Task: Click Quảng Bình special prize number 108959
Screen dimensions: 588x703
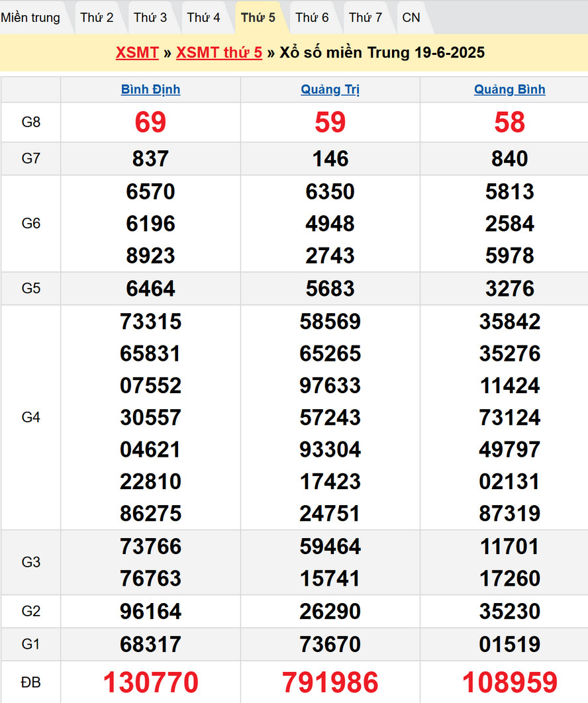Action: point(509,682)
